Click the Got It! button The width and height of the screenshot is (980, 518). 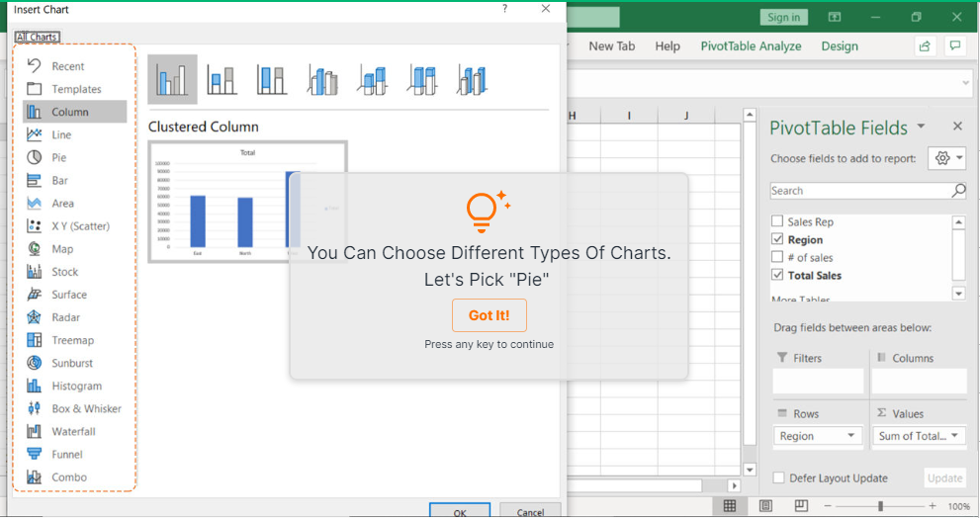pyautogui.click(x=490, y=315)
